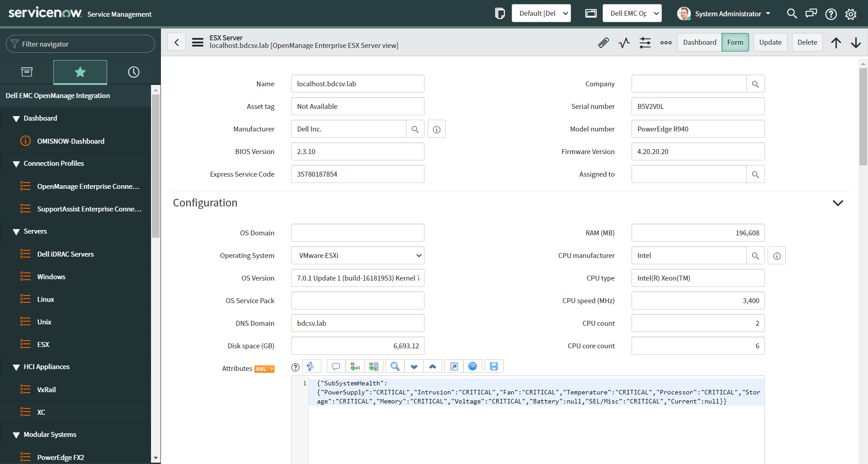The height and width of the screenshot is (464, 868).
Task: Click the attachments paperclip icon
Action: point(603,42)
